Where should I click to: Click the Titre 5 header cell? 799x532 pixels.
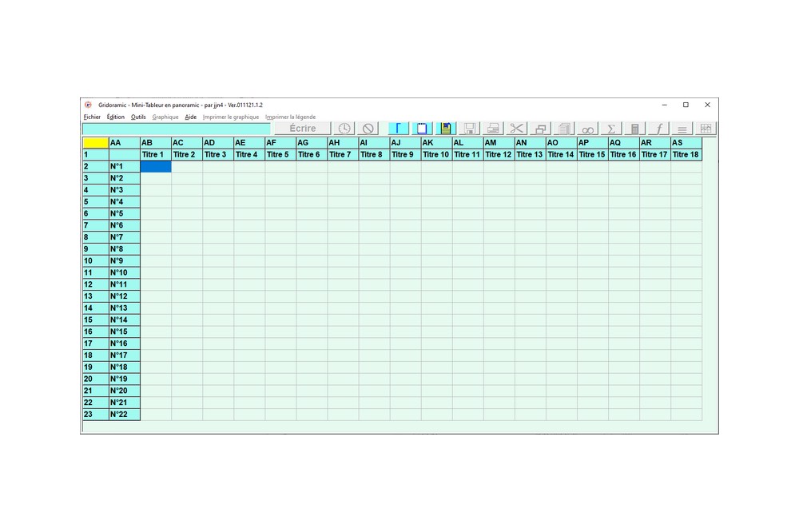coord(280,154)
